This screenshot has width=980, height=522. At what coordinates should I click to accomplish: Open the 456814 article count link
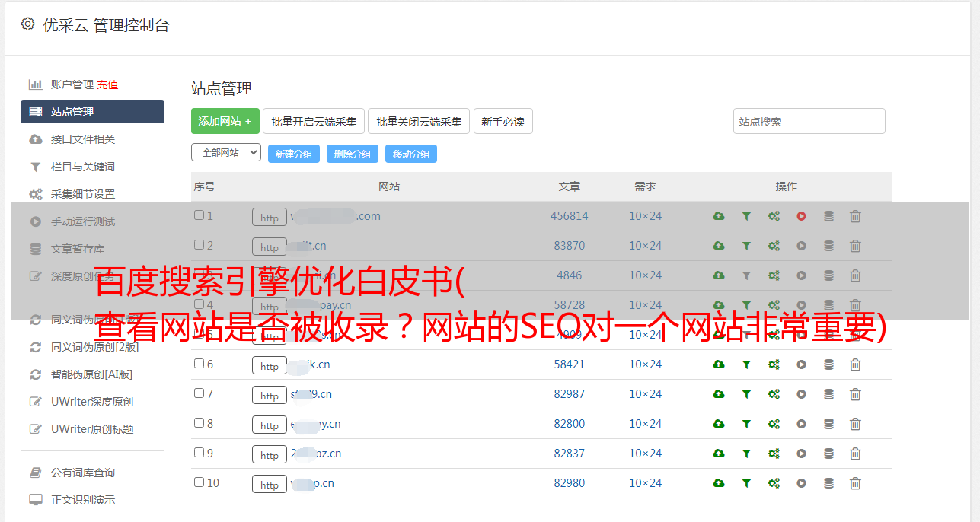570,216
